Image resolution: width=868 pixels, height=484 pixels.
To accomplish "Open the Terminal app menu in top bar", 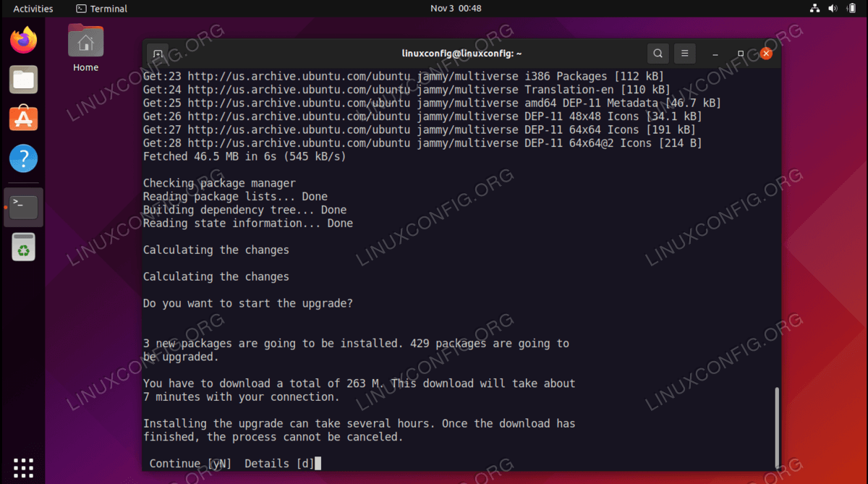I will (101, 9).
